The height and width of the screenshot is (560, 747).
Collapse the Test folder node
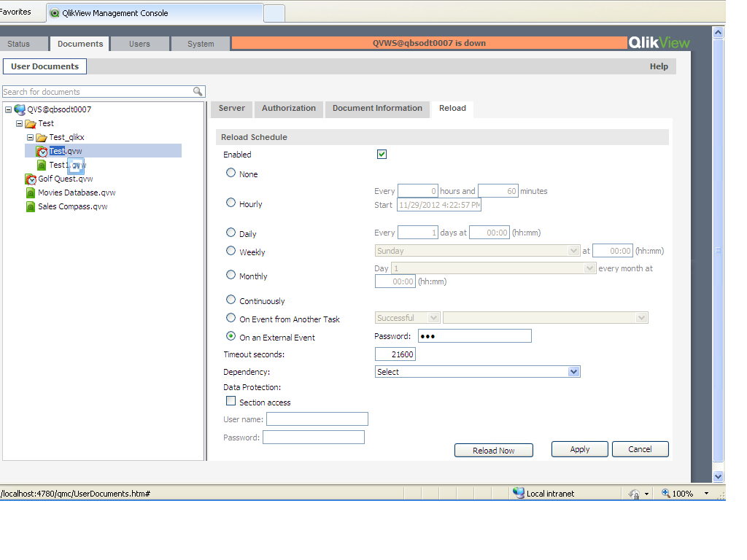coord(19,123)
